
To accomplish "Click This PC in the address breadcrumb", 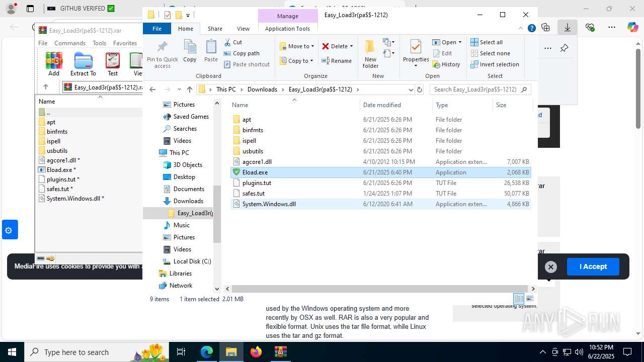I will [226, 89].
